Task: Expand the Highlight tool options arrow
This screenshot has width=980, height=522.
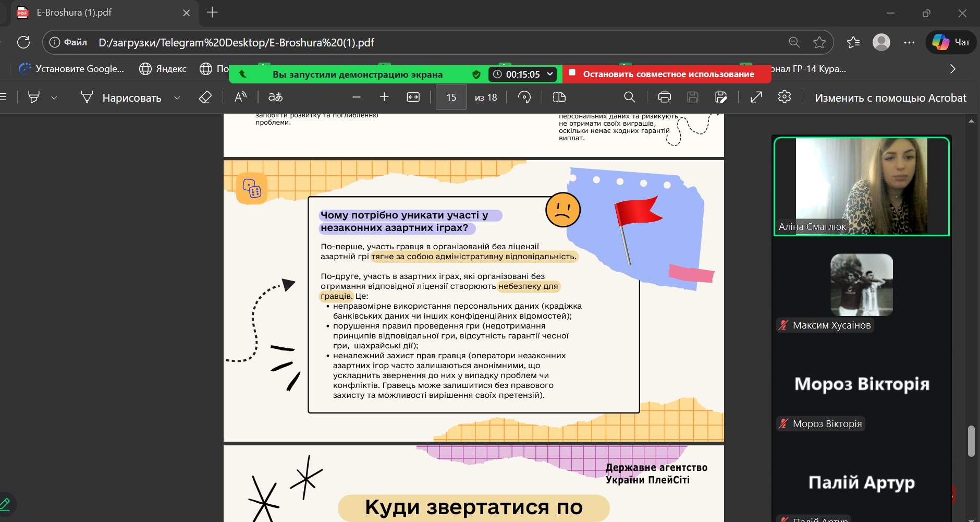Action: click(54, 98)
